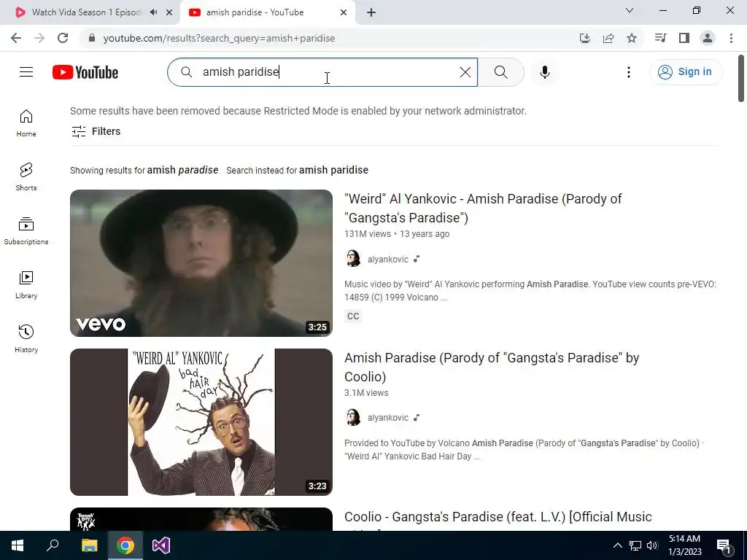Click alyankovic avatar in first result
The image size is (747, 560).
[x=353, y=259]
